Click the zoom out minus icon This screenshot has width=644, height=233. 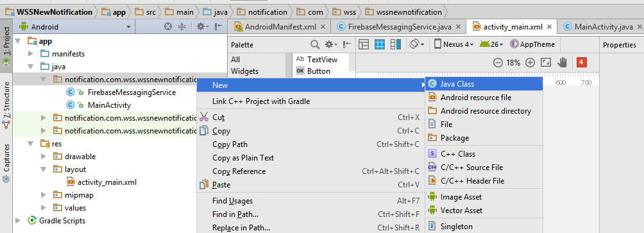[x=498, y=63]
